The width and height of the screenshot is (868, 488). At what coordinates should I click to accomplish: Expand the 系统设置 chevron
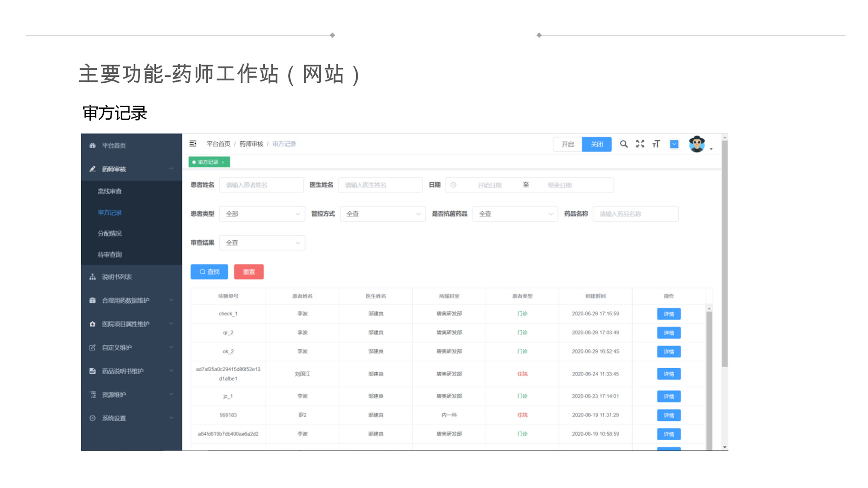[x=171, y=418]
